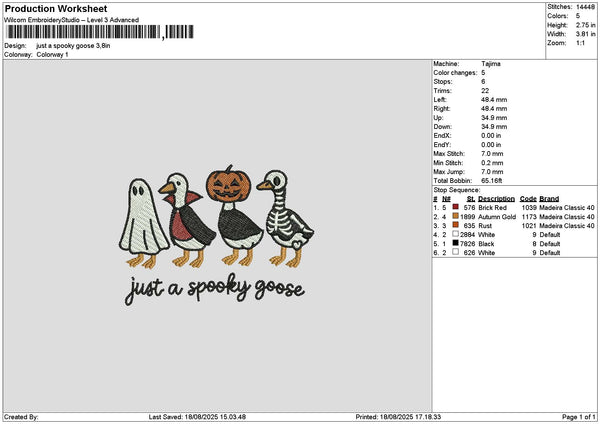Click the Stitches count value 14448
This screenshot has width=600, height=424.
tap(585, 7)
